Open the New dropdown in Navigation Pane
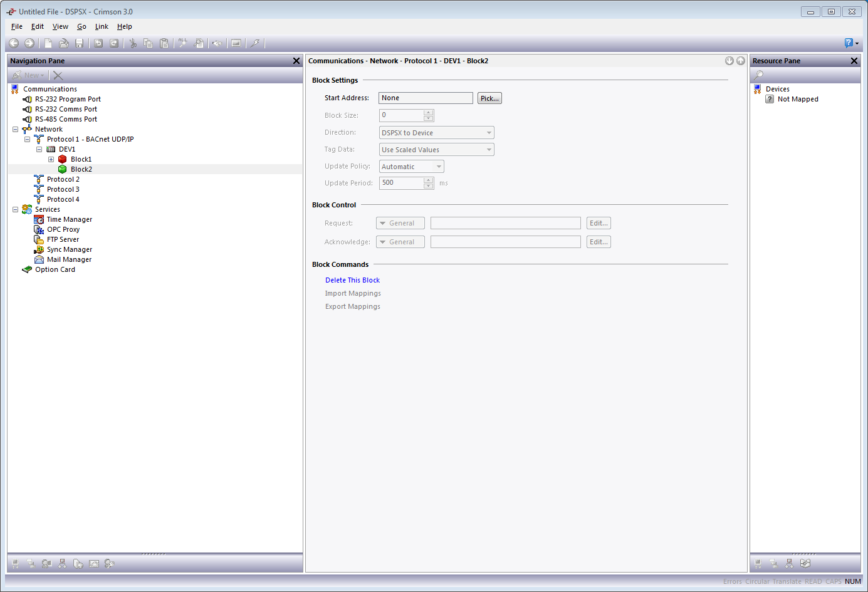This screenshot has height=592, width=868. click(x=29, y=75)
